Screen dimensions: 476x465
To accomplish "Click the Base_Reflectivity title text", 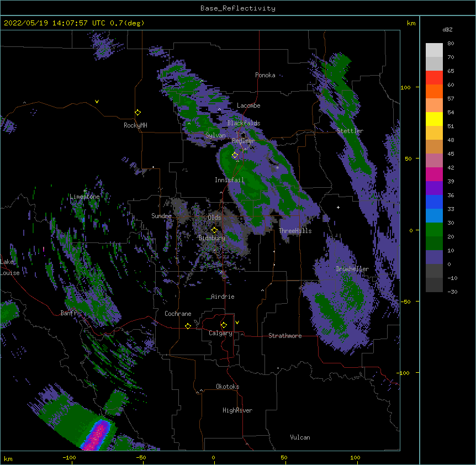I will 238,8.
